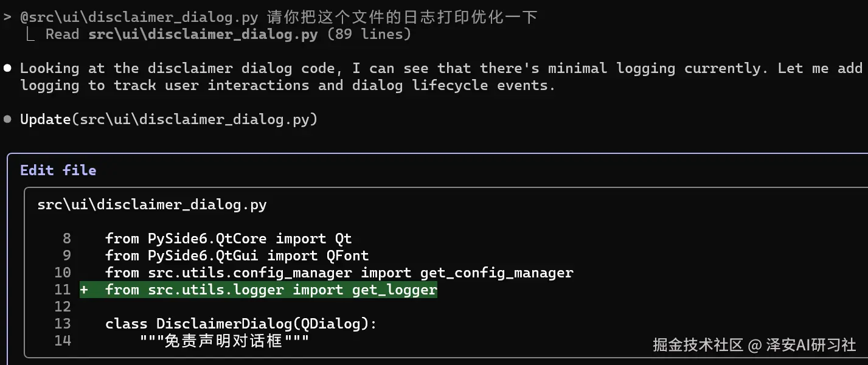
Task: Click the "from PySide6.QtCore import Qt" line
Action: 229,238
